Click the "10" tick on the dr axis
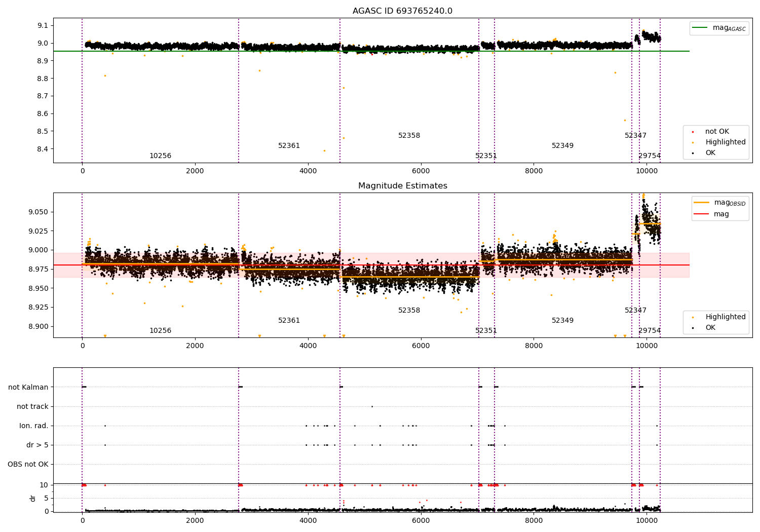Screen dimensions: 760x532 (x=44, y=485)
